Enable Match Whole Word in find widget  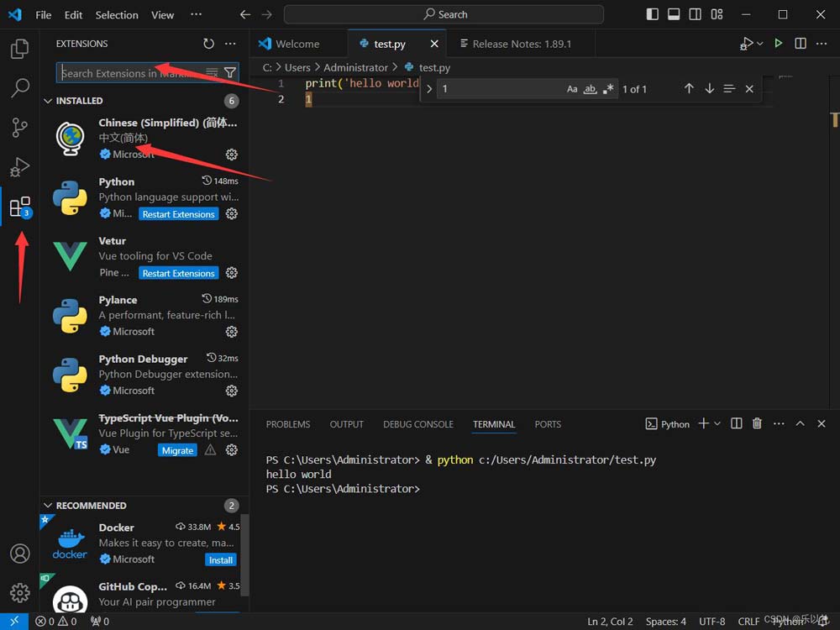coord(590,88)
